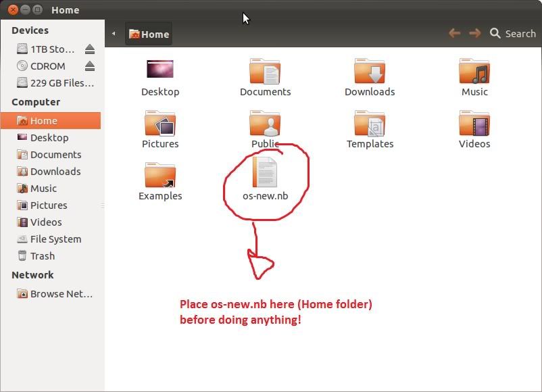Click the Music label in sidebar
Screen dimensions: 542x392
[43, 189]
